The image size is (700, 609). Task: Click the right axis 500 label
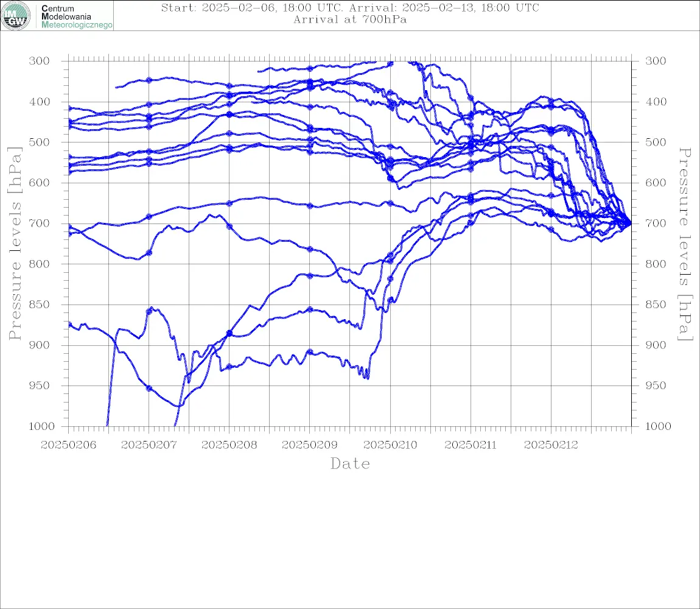(x=656, y=142)
